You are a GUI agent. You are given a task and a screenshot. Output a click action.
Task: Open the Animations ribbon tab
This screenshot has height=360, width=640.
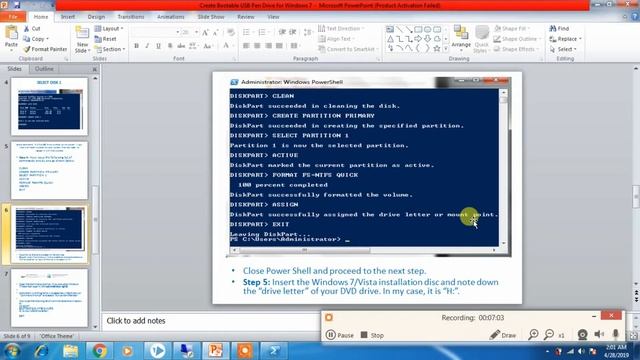(171, 17)
